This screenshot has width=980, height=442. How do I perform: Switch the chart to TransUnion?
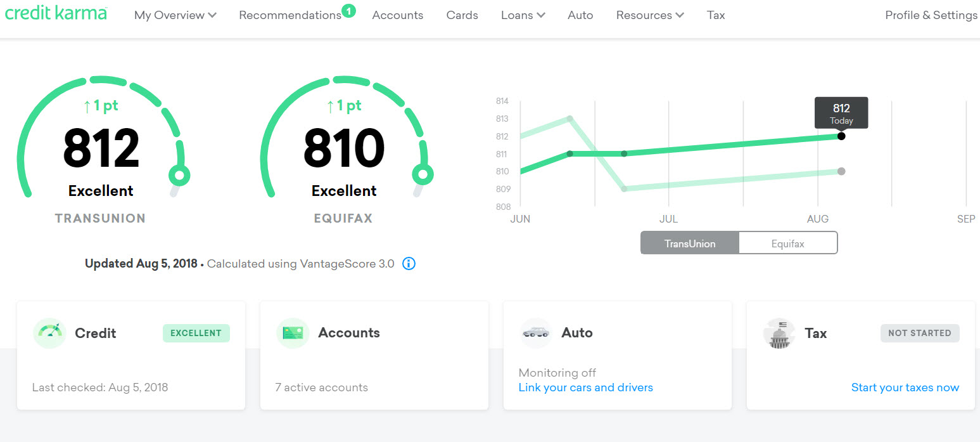coord(690,243)
